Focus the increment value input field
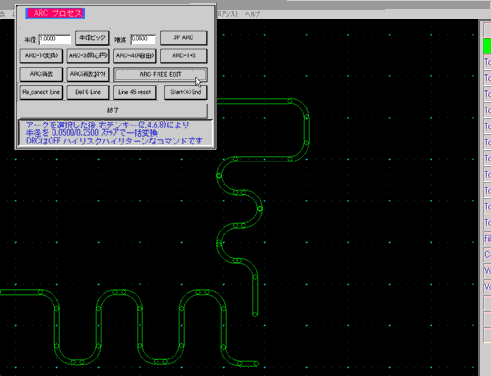The image size is (491, 376). click(x=143, y=39)
